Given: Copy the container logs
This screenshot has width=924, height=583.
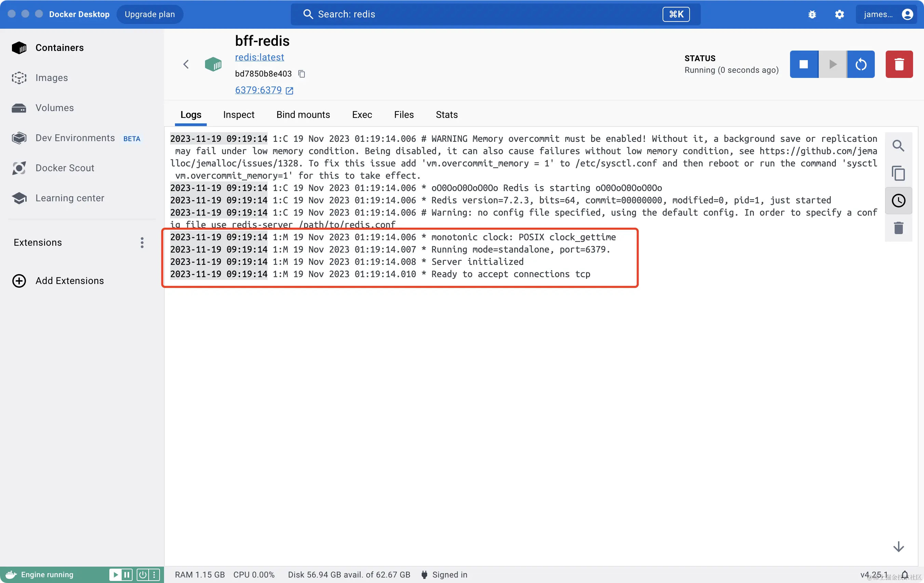Looking at the screenshot, I should (898, 173).
